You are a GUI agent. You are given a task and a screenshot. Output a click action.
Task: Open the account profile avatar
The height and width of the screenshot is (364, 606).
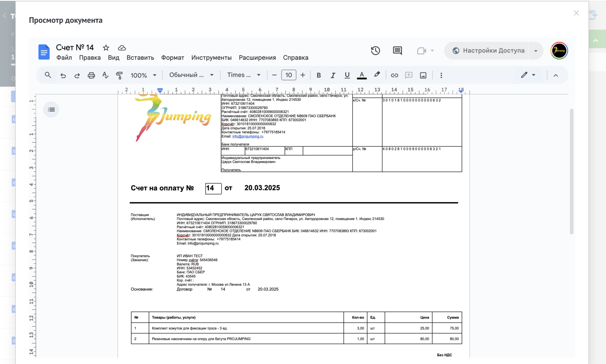pos(559,51)
